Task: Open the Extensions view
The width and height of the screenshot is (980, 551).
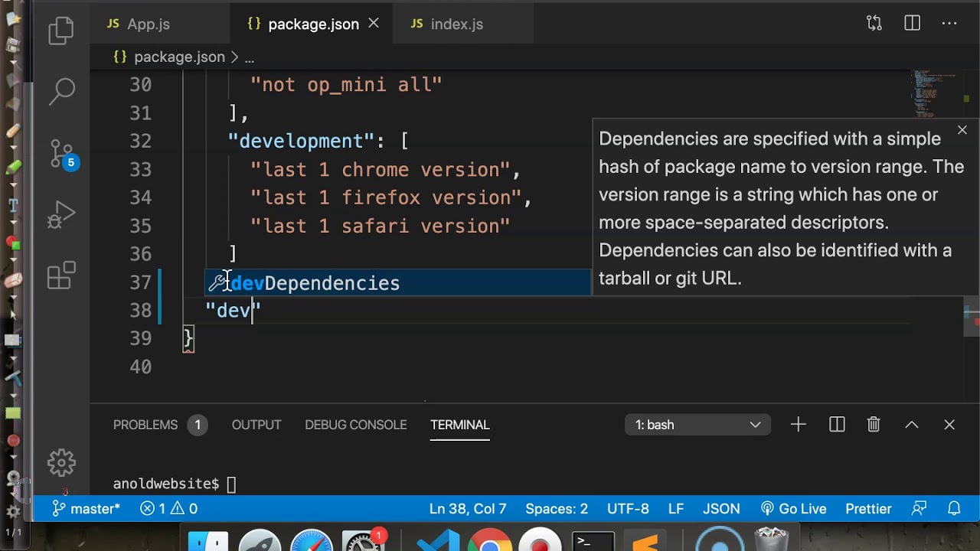Action: click(61, 276)
